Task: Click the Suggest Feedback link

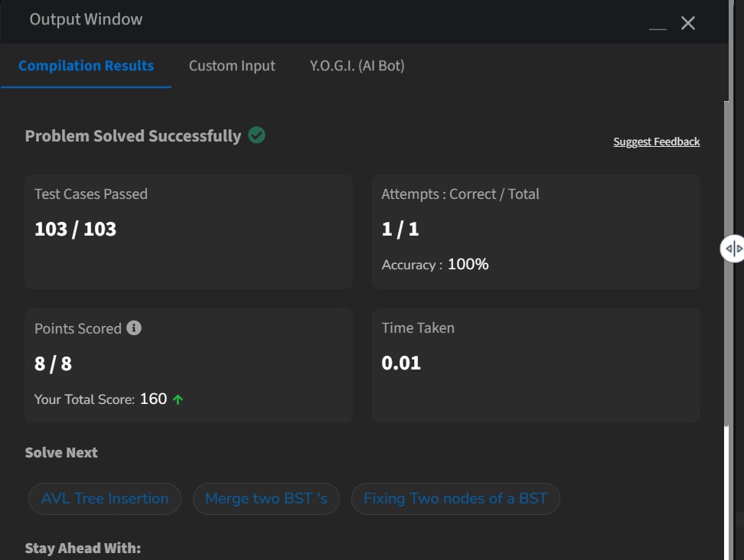Action: coord(656,142)
